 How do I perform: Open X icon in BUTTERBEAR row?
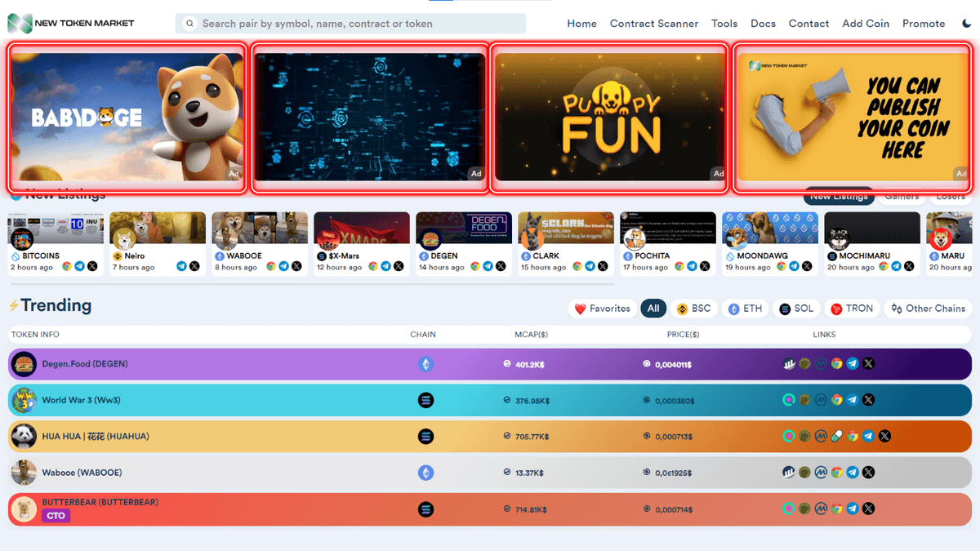[868, 509]
